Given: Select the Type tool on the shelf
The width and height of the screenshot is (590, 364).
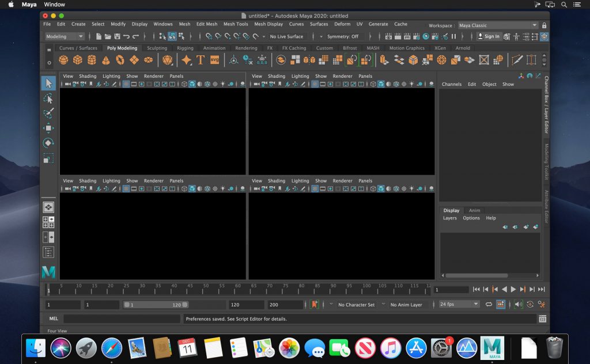Looking at the screenshot, I should (199, 59).
